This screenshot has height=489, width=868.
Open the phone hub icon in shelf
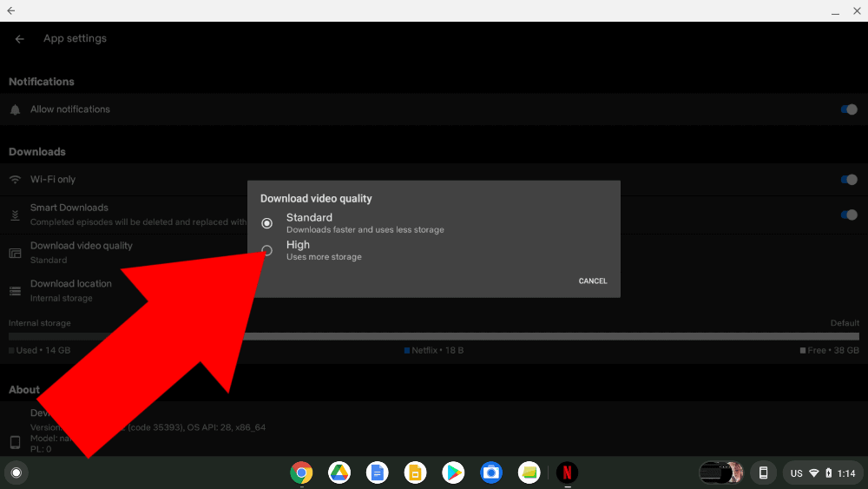coord(763,473)
